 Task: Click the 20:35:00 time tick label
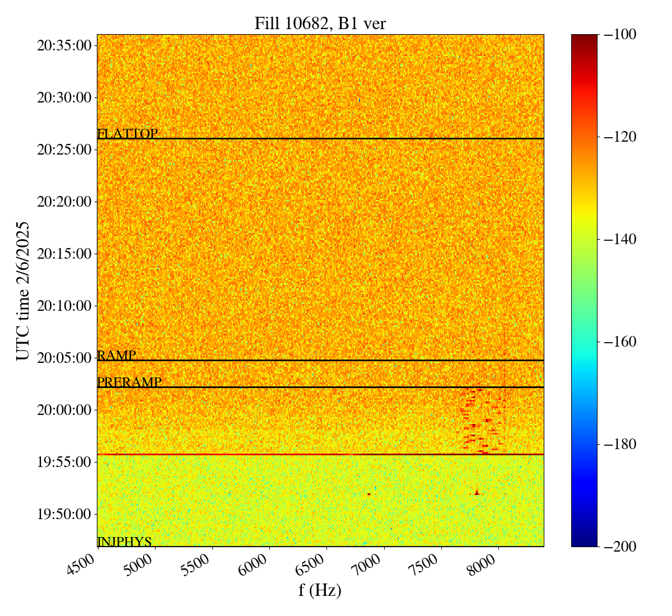pyautogui.click(x=64, y=45)
